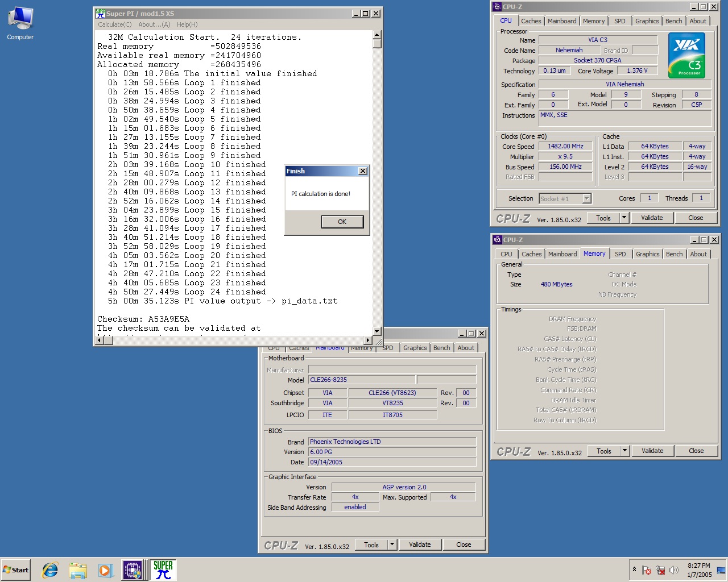
Task: Show hidden tray icons arrow
Action: [634, 569]
